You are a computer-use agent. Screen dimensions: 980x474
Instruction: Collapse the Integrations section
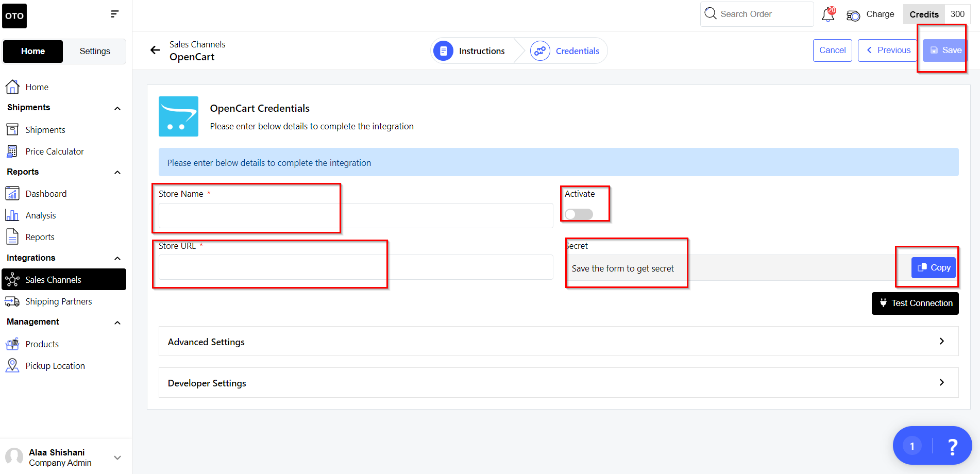[117, 258]
